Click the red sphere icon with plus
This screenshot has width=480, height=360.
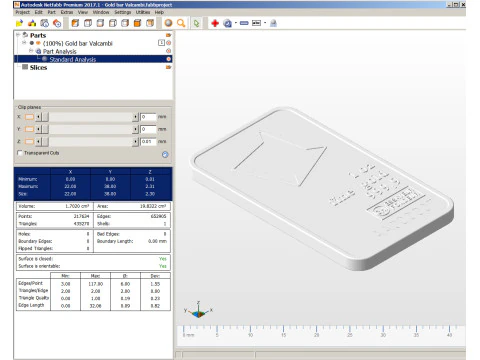pyautogui.click(x=57, y=23)
